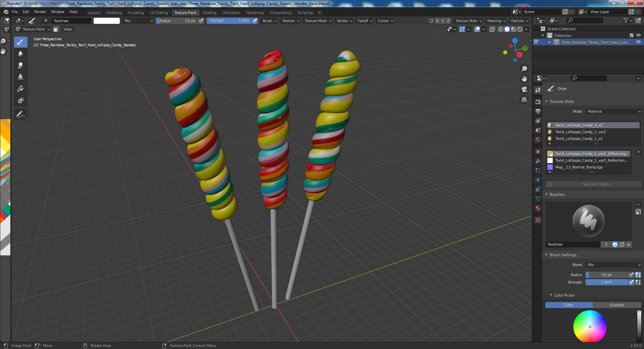Open World properties tab
Viewport: 644px width, 349px height.
[x=538, y=139]
